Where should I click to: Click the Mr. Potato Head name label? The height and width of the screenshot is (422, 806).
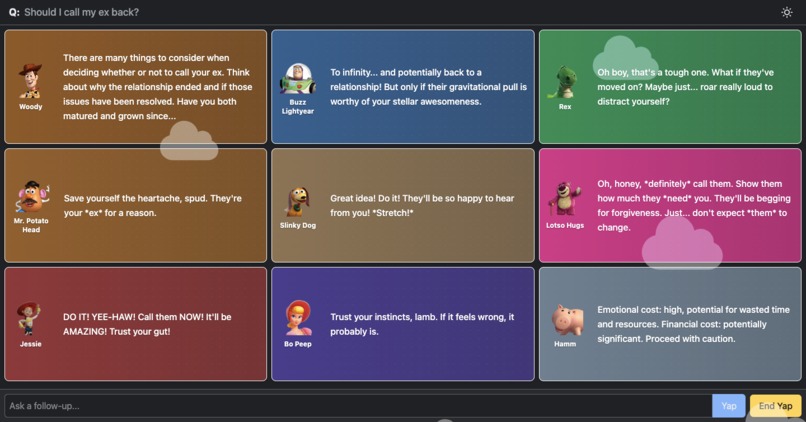click(x=31, y=225)
